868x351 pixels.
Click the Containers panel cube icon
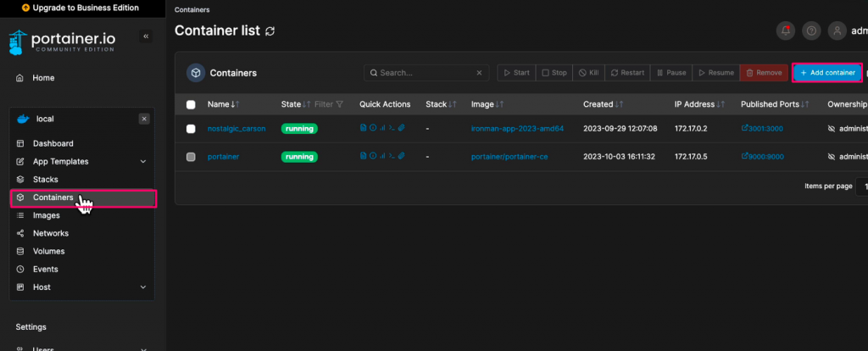pos(196,73)
